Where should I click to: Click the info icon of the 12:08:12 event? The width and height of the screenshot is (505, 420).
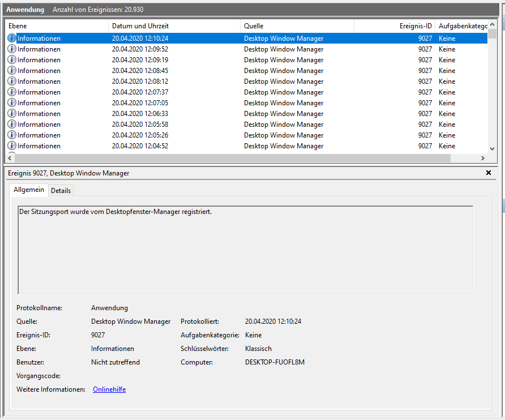tap(11, 81)
